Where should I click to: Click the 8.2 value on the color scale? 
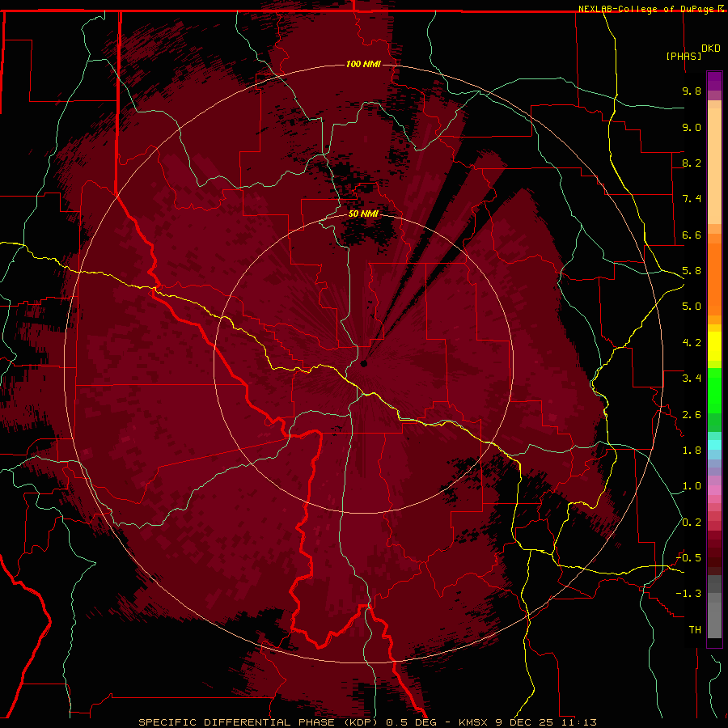click(x=692, y=163)
